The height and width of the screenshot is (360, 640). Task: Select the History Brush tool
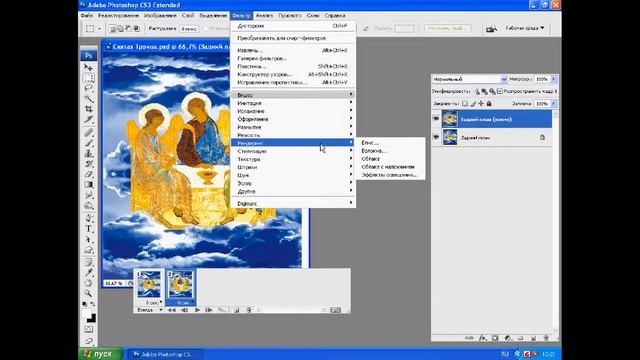coord(89,164)
